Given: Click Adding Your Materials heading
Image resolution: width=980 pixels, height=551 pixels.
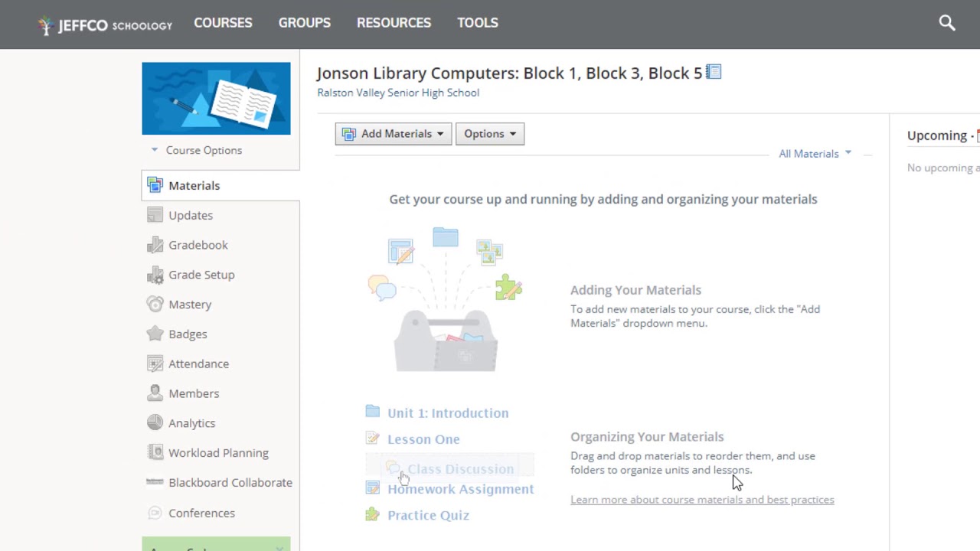Looking at the screenshot, I should (635, 290).
